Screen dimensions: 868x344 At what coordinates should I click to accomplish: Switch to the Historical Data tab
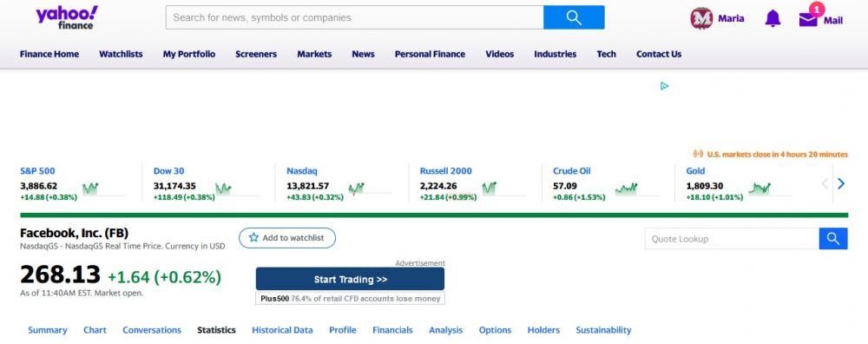click(282, 329)
